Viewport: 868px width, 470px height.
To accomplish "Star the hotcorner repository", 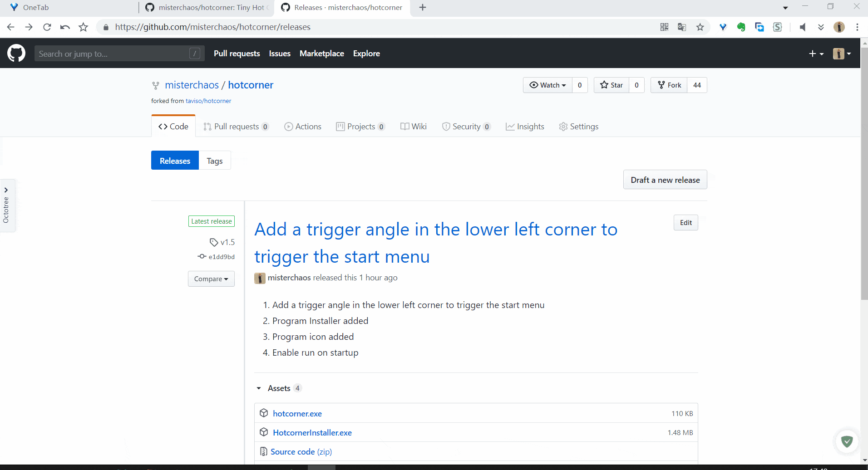I will pyautogui.click(x=612, y=85).
